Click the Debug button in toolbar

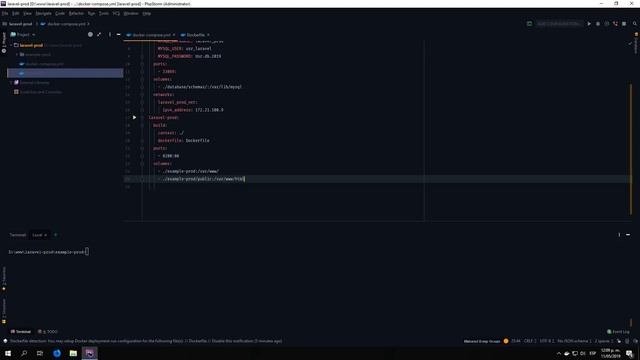598,24
